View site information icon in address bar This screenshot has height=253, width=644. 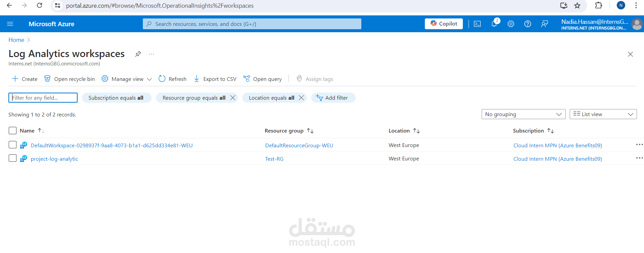coord(58,5)
